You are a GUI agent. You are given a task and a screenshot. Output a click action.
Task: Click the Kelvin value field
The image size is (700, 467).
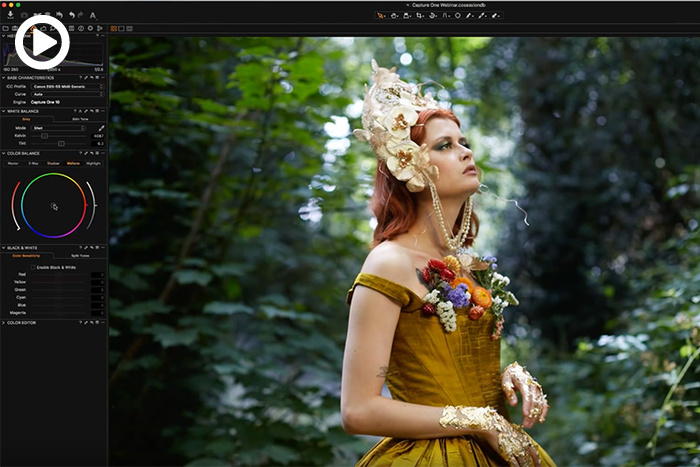click(x=98, y=136)
